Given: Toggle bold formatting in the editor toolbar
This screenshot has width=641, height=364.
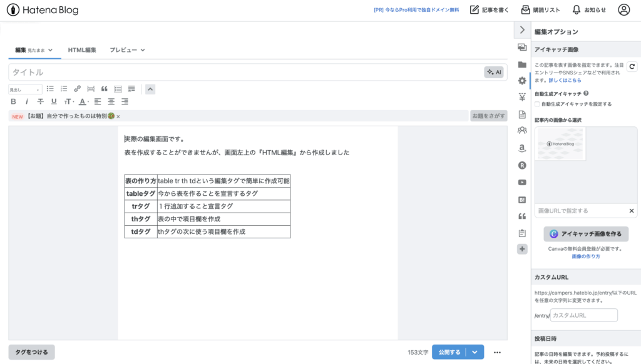Looking at the screenshot, I should (14, 101).
